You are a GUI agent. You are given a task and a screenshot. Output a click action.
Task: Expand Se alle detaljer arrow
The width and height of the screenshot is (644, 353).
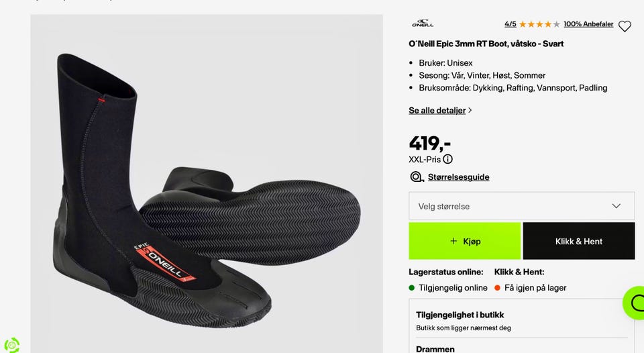click(x=470, y=110)
